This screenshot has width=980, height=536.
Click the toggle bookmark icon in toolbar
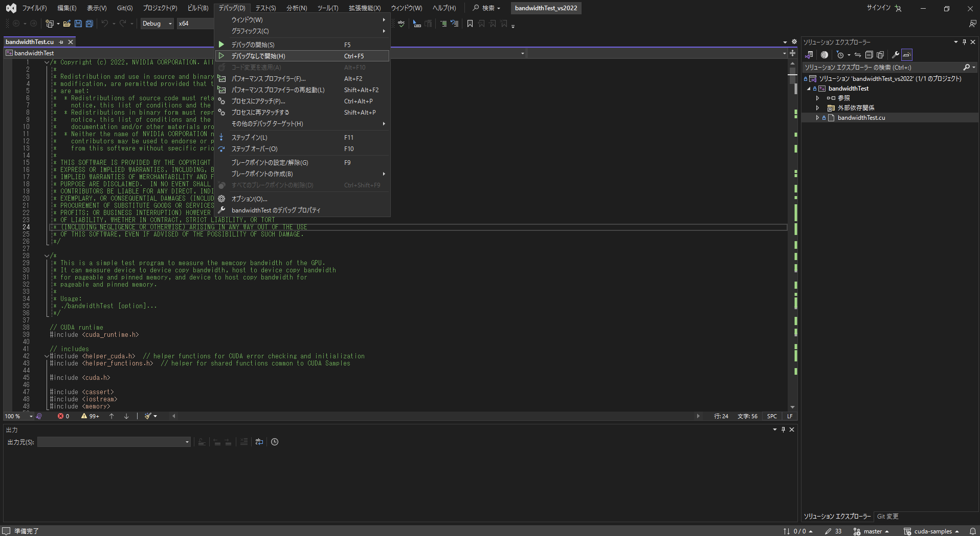coord(470,24)
